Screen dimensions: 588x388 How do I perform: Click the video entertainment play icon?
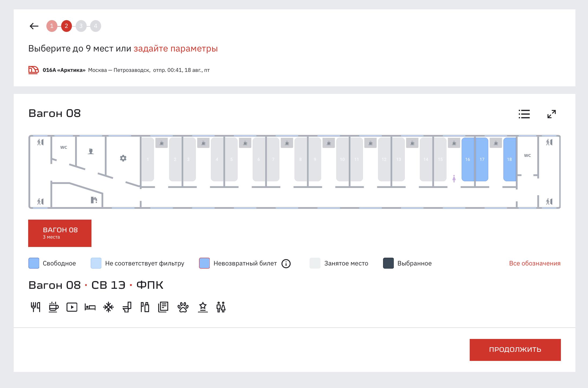(72, 307)
